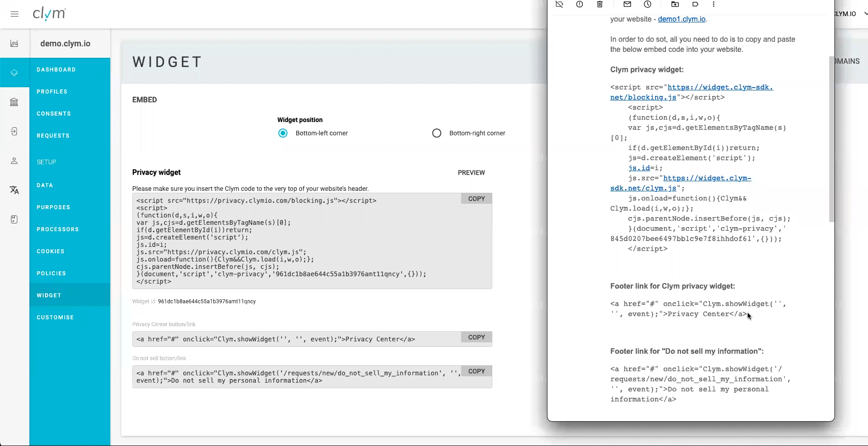868x446 pixels.
Task: Copy the Do not sell link code
Action: click(476, 371)
